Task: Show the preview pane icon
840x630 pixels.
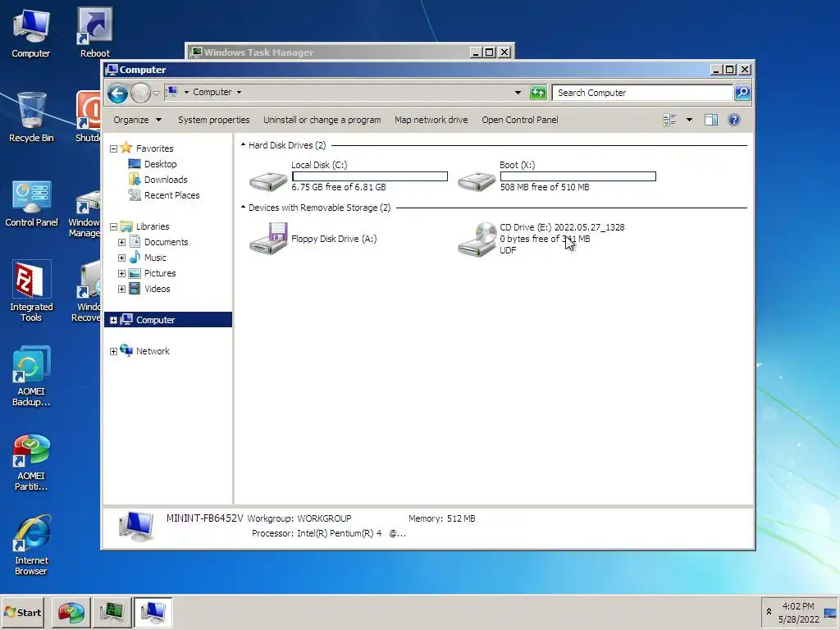Action: point(711,120)
